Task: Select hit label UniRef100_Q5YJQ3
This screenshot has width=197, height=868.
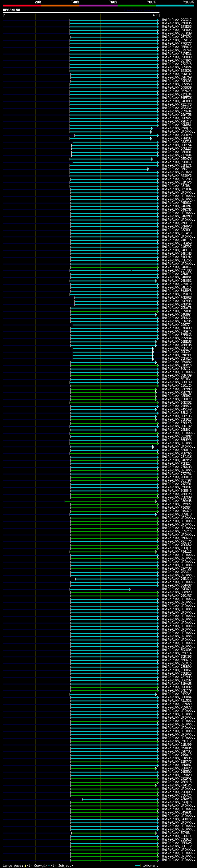Action: pyautogui.click(x=177, y=271)
